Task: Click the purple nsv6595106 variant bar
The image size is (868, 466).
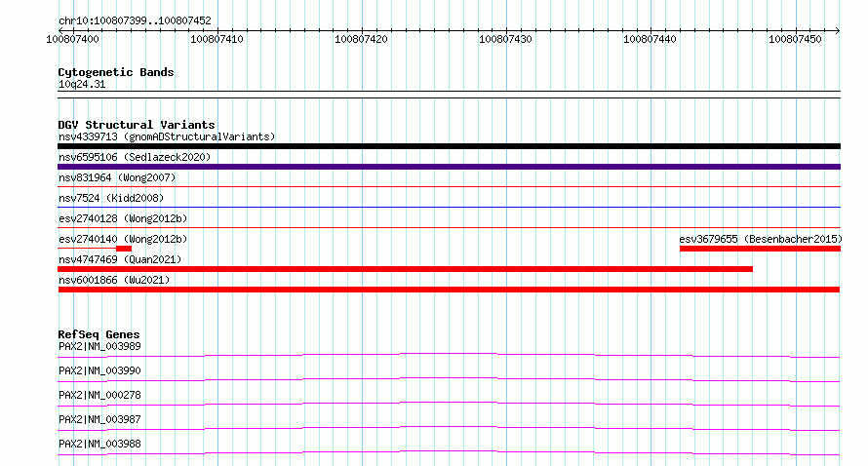Action: point(449,167)
